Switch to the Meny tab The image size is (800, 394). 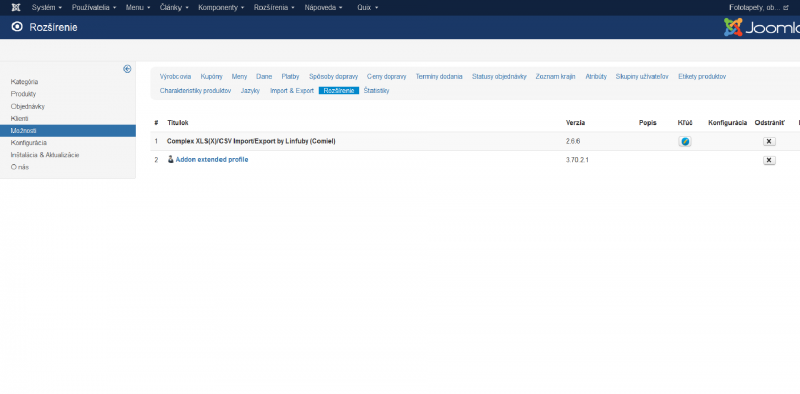(239, 77)
